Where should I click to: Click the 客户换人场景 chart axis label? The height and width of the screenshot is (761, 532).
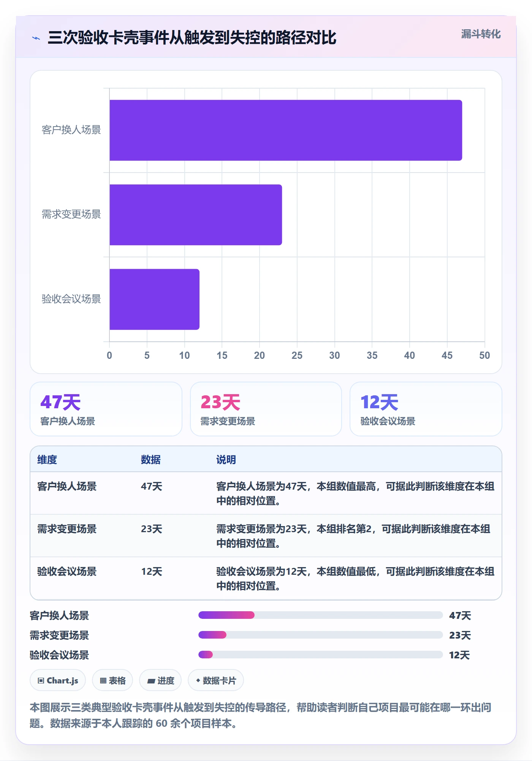(71, 130)
